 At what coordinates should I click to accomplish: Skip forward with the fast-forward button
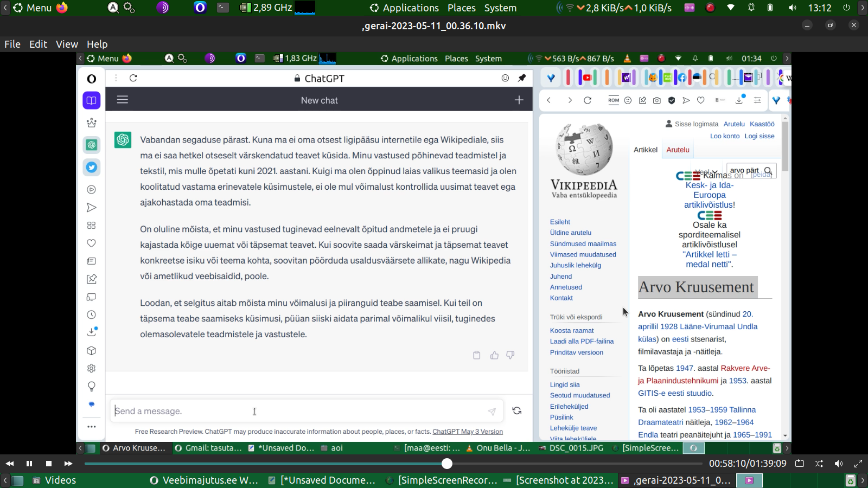[x=68, y=464]
